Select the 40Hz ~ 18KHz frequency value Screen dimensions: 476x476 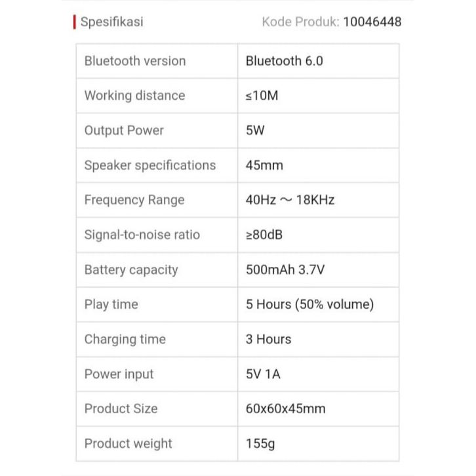coord(290,200)
